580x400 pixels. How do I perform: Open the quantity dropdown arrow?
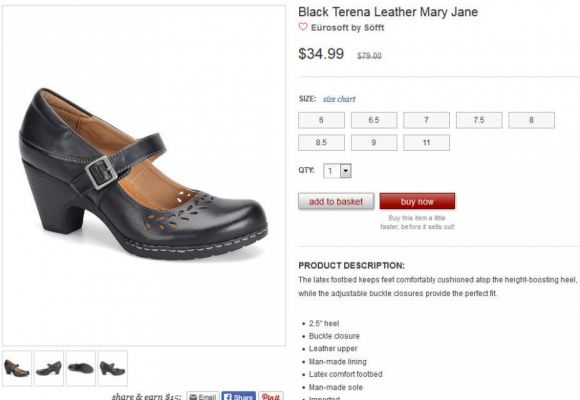(345, 171)
